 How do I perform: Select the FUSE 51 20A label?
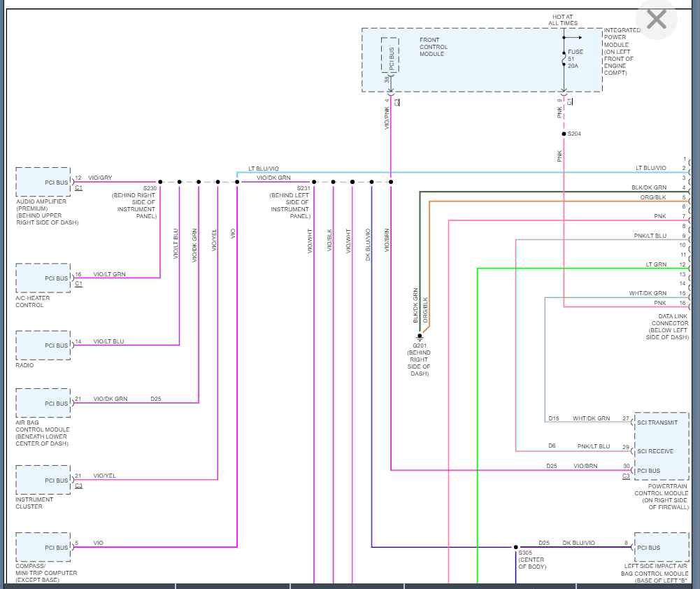(x=575, y=59)
